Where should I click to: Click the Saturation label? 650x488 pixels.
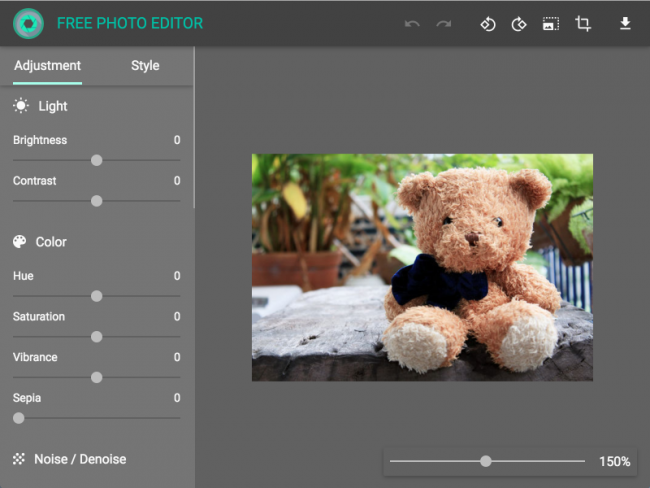[39, 316]
